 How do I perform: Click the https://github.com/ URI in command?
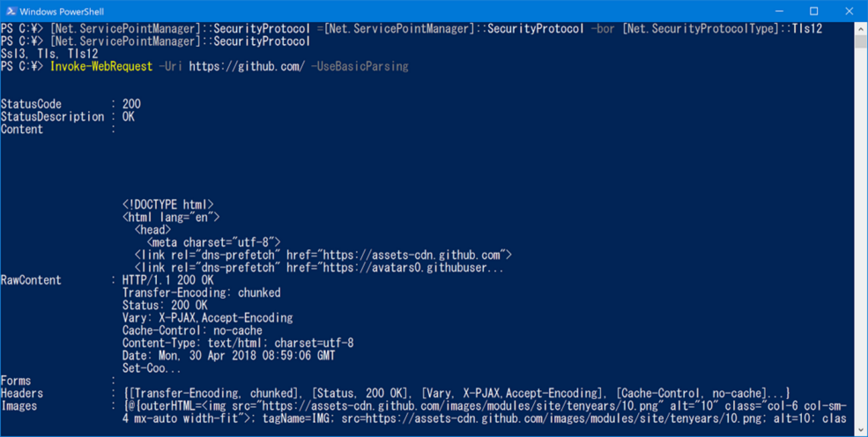coord(247,66)
